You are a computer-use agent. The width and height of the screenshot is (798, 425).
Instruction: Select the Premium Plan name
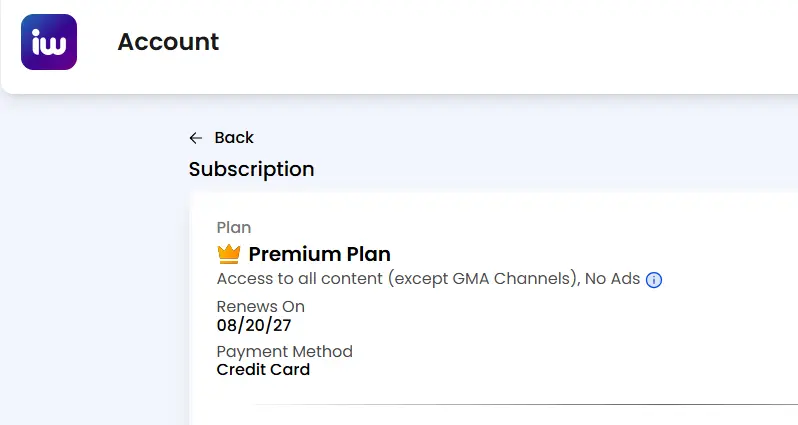click(320, 254)
